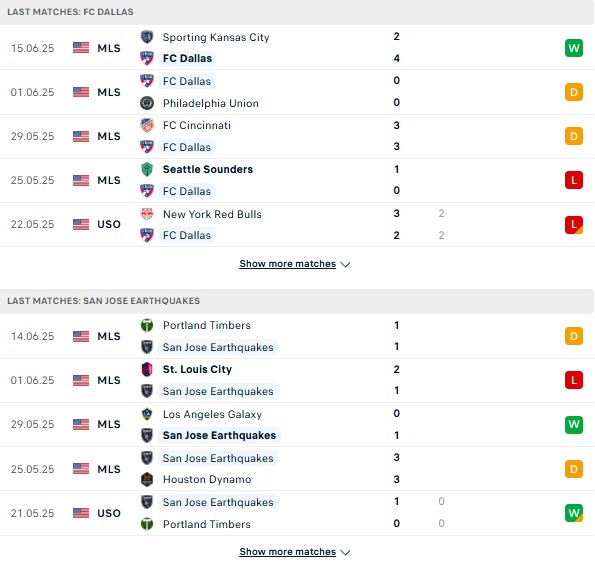Click the Houston Dynamo crest icon
The image size is (595, 571).
[147, 480]
